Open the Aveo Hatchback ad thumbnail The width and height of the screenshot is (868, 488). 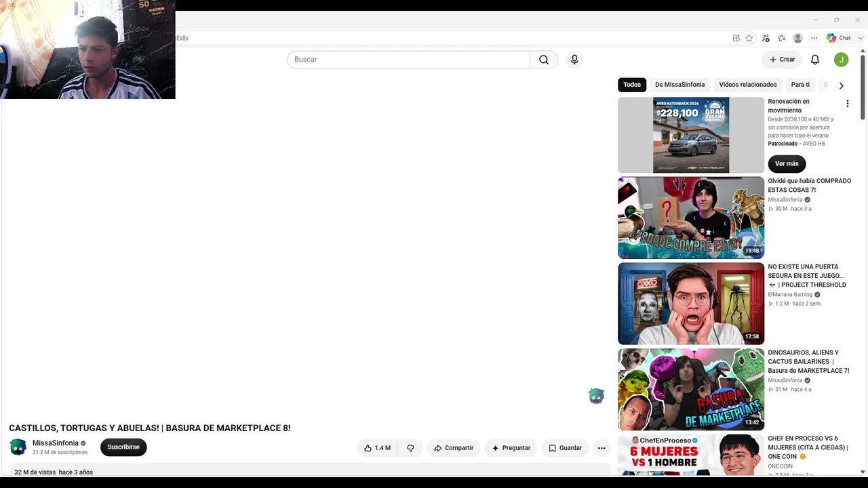691,135
